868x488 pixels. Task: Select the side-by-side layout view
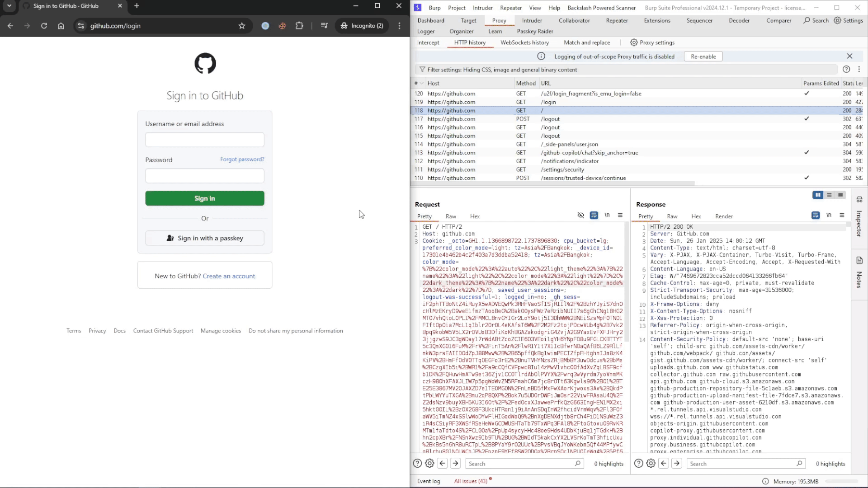pos(818,195)
